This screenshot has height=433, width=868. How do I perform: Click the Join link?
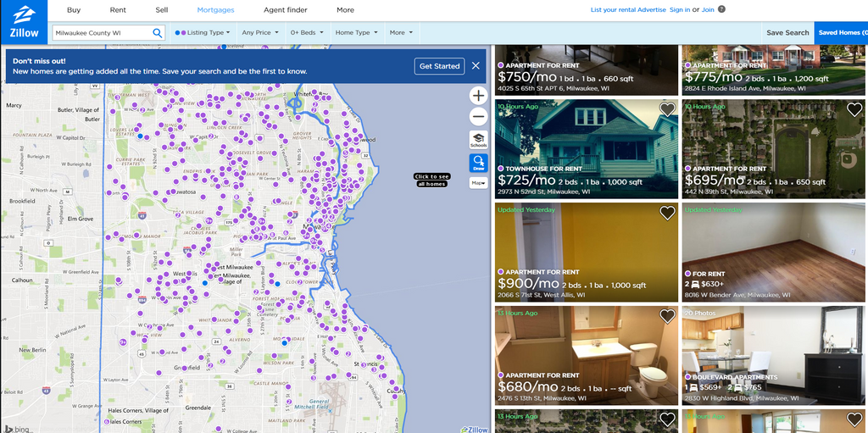click(708, 10)
